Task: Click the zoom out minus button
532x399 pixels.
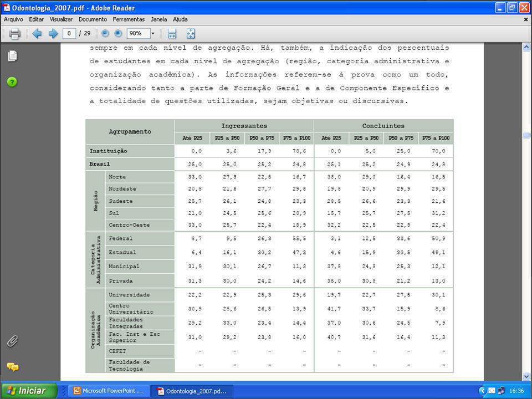Action: 105,33
